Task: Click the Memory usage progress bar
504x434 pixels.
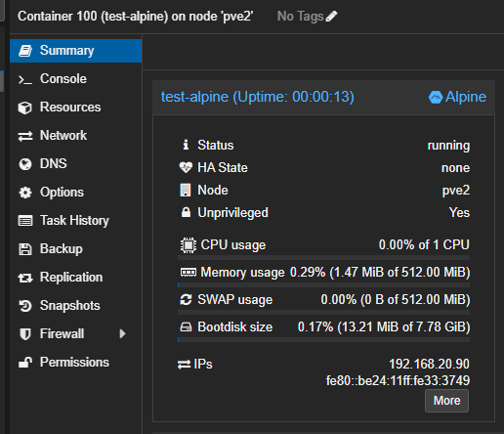Action: click(323, 284)
